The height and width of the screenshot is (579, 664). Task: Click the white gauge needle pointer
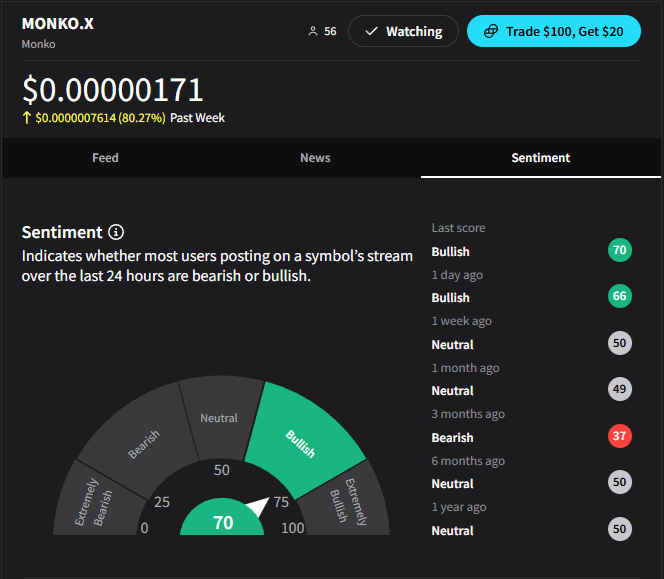pos(259,506)
